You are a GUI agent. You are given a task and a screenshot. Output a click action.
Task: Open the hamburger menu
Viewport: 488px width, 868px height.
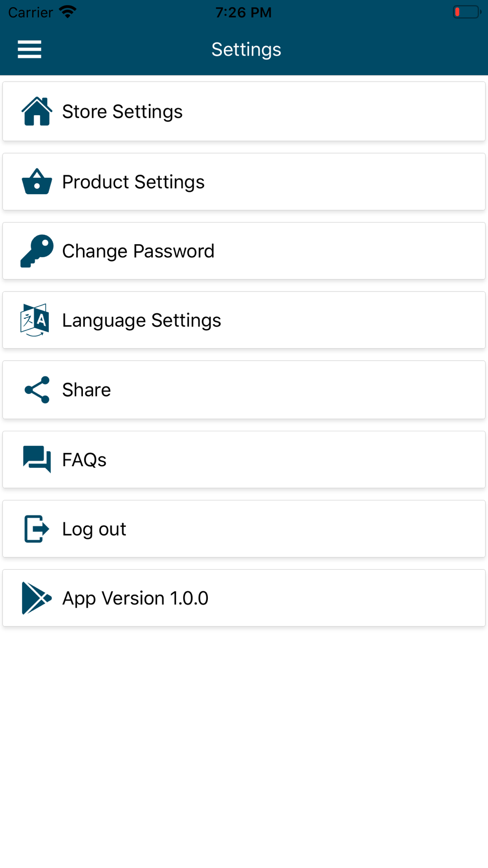point(29,49)
